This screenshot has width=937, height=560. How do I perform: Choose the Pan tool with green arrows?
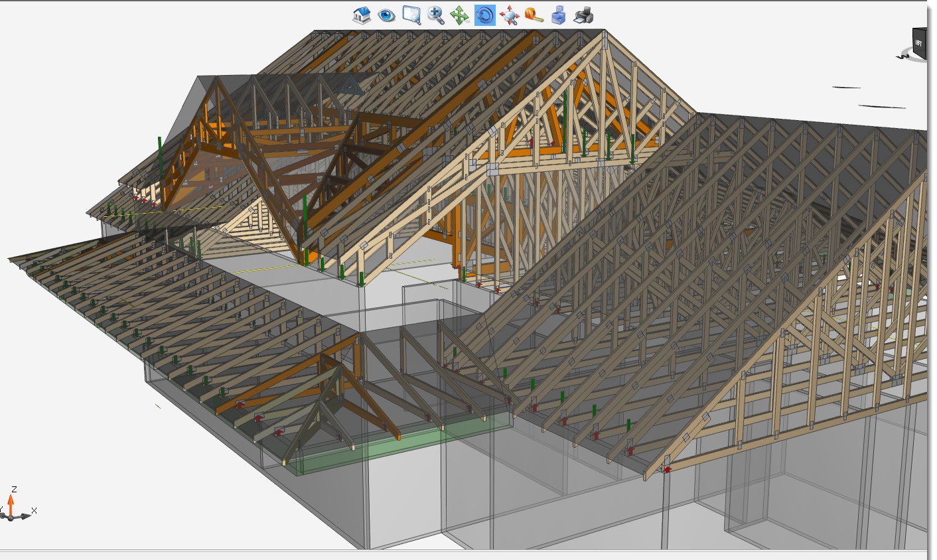point(460,15)
